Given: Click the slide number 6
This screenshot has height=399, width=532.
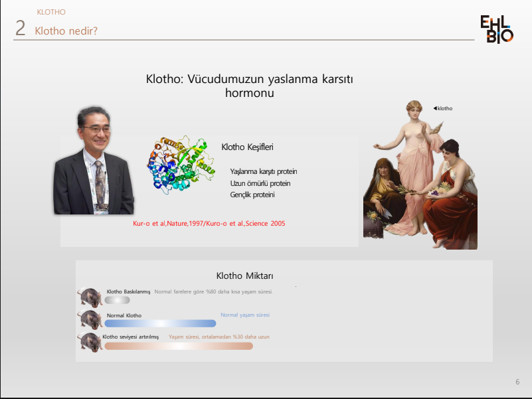Looking at the screenshot, I should point(517,382).
